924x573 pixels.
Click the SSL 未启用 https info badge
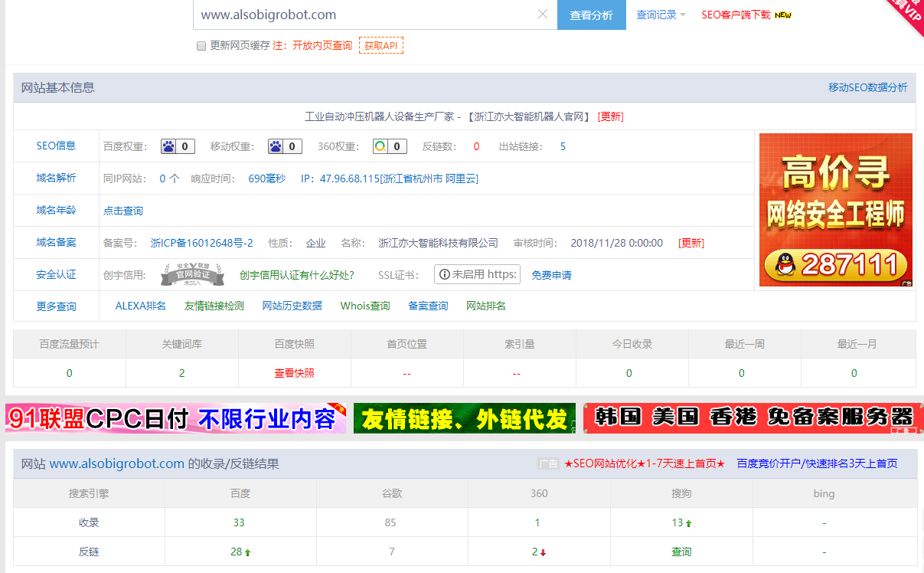[x=477, y=274]
